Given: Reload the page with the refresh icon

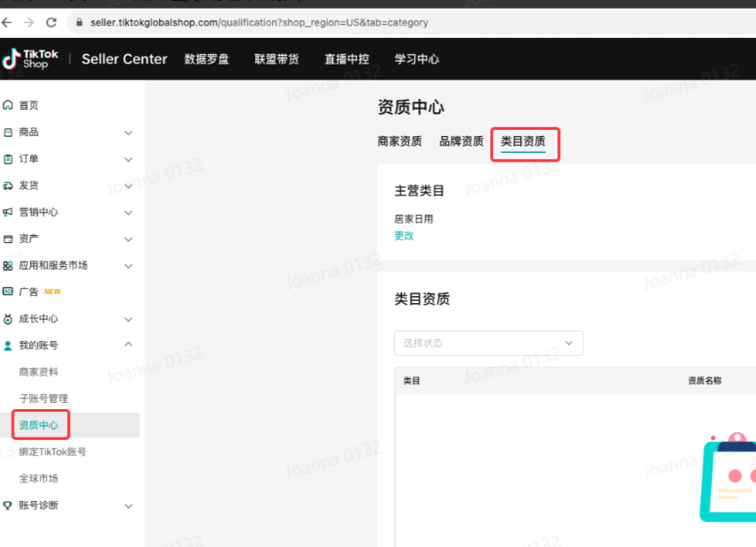Looking at the screenshot, I should 51,22.
